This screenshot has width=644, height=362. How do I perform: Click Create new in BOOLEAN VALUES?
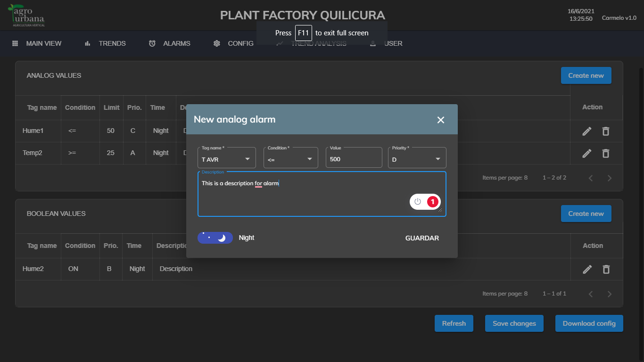click(x=586, y=214)
